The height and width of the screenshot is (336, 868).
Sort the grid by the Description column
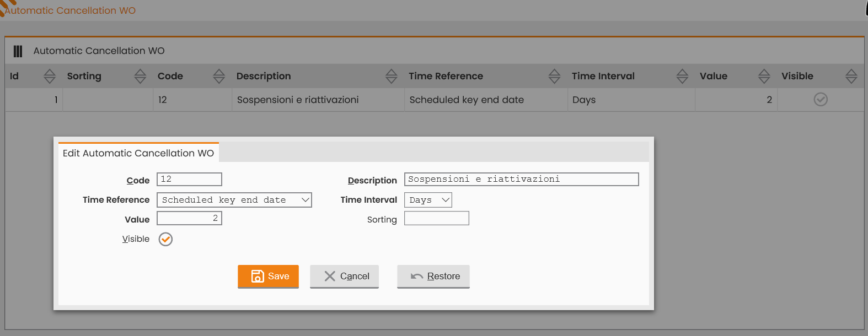(x=392, y=76)
